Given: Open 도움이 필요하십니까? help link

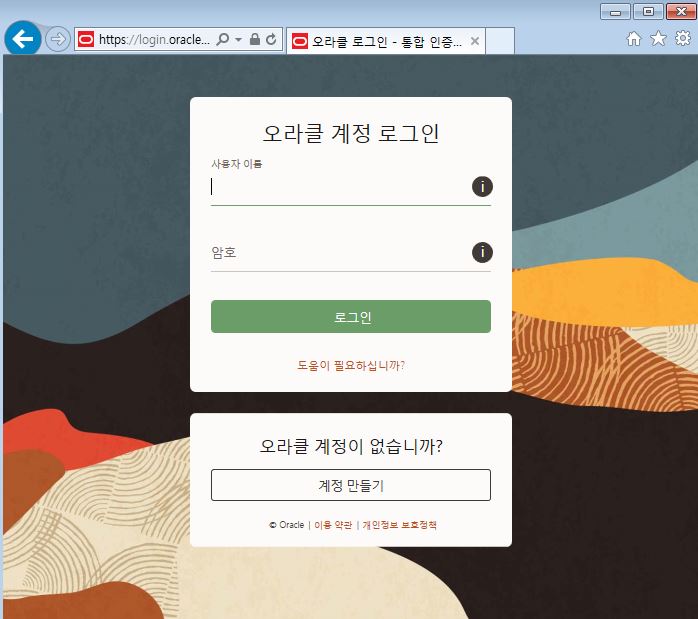Looking at the screenshot, I should tap(351, 366).
